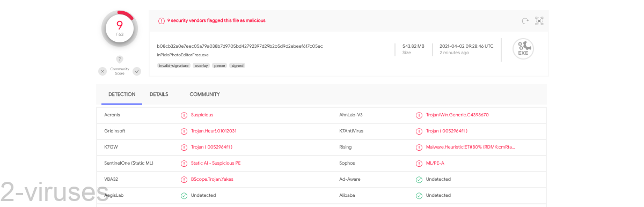
Task: Vote down with the X community button
Action: [x=103, y=71]
